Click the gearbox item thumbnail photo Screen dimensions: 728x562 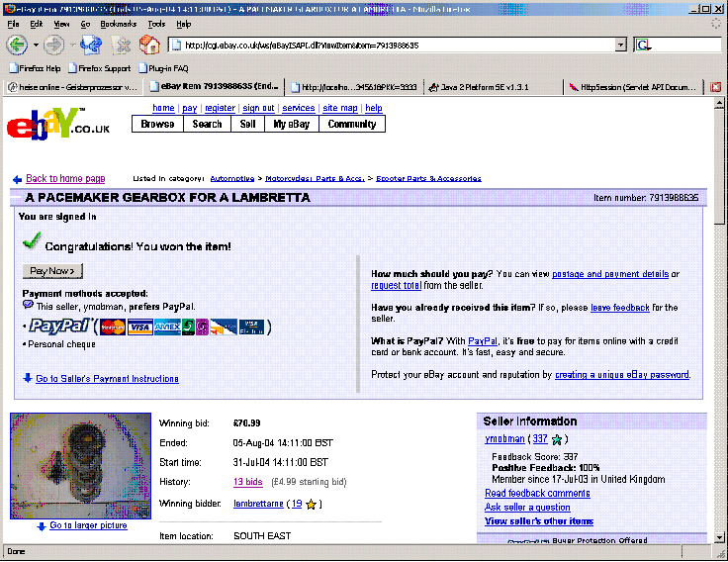click(80, 466)
